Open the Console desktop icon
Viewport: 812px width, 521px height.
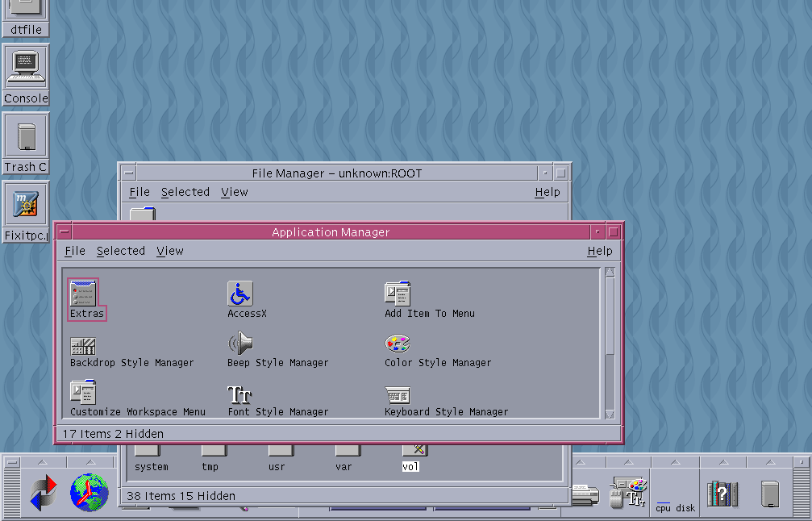tap(26, 75)
